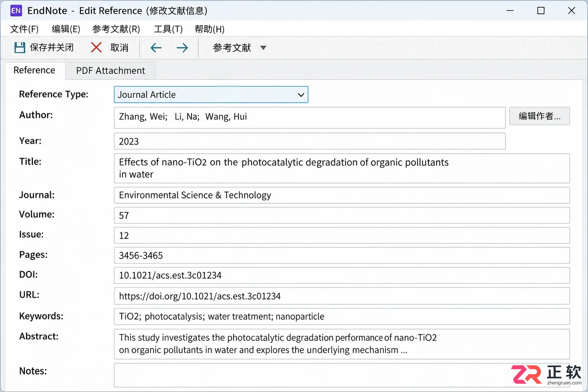Switch to the PDF Attachment tab
This screenshot has width=588, height=392.
pyautogui.click(x=111, y=71)
